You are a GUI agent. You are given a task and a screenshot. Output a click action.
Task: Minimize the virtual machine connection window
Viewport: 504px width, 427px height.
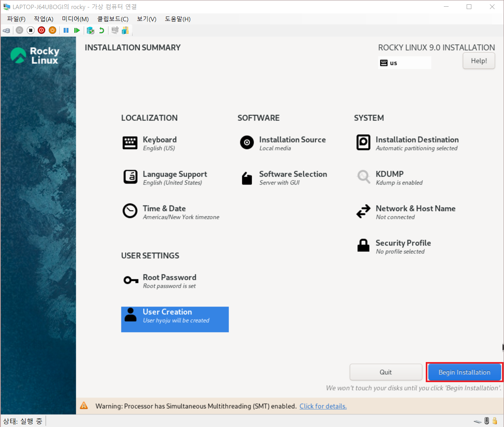click(446, 7)
